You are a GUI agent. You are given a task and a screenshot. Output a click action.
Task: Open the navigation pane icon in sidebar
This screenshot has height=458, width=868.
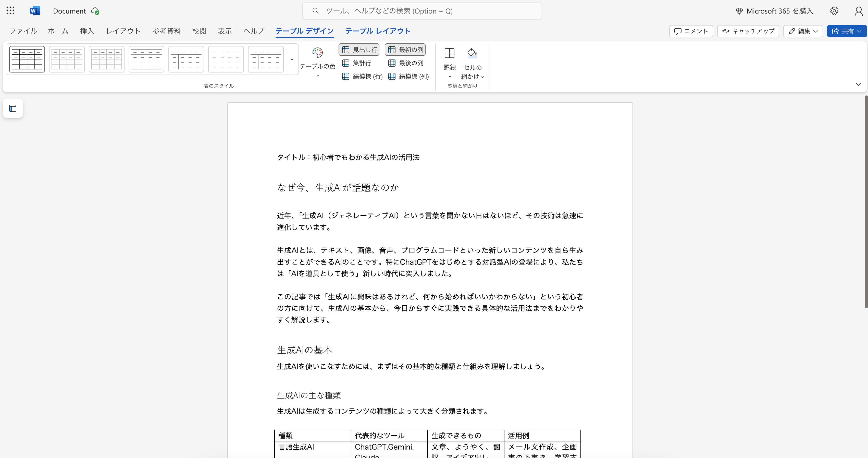[x=13, y=108]
